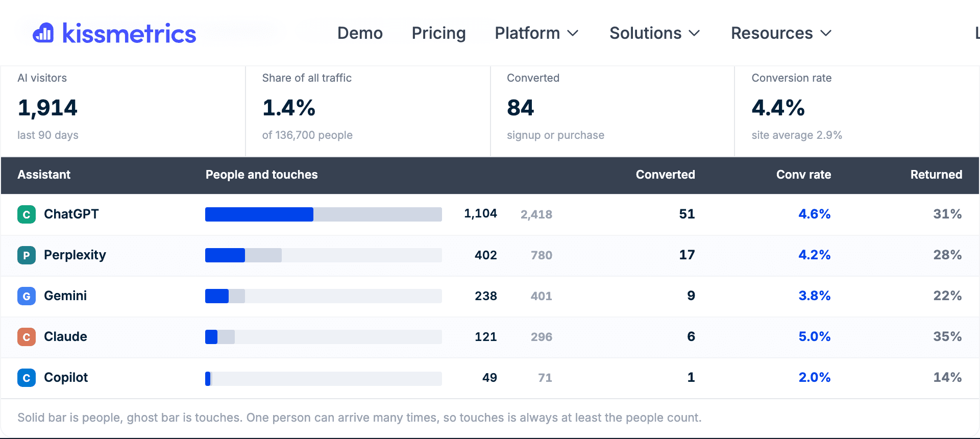Click the Perplexity teal icon
This screenshot has height=439, width=980.
(x=27, y=255)
